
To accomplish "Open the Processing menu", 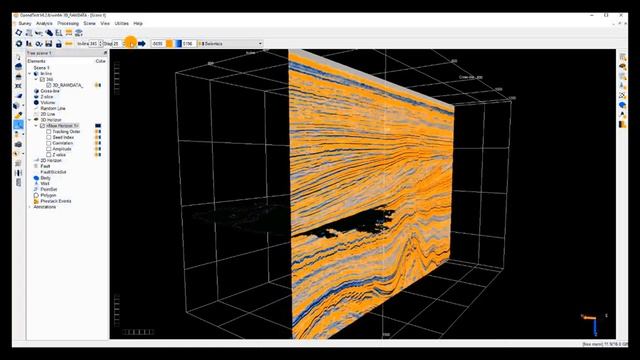I will tap(68, 24).
